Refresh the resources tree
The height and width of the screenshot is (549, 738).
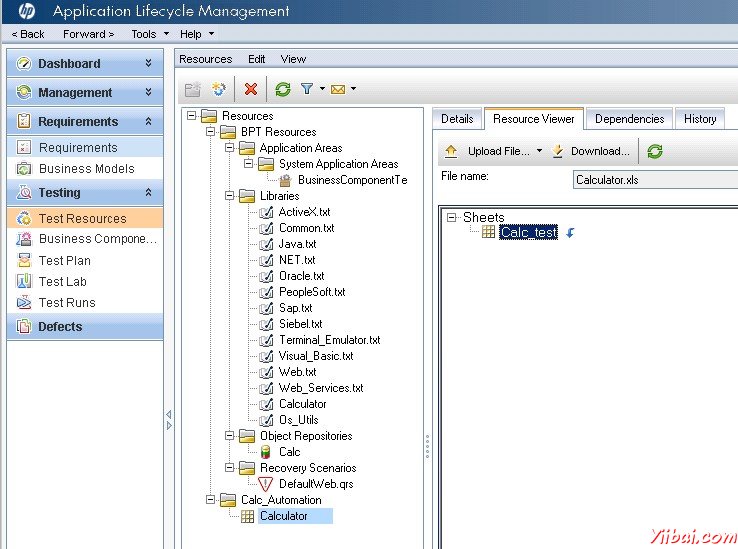[283, 89]
